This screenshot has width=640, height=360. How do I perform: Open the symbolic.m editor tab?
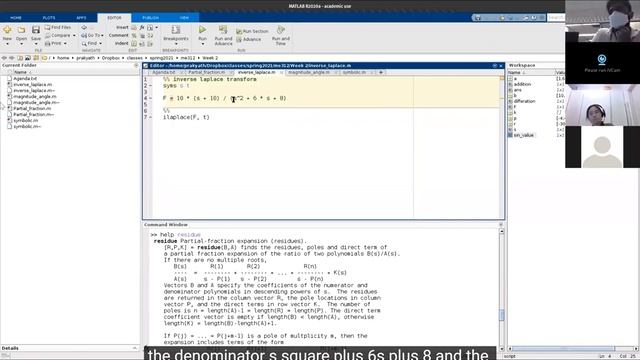(354, 72)
